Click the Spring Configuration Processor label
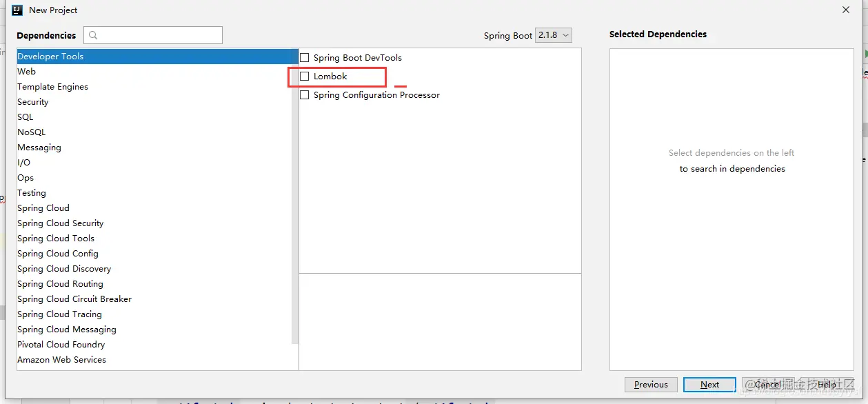The width and height of the screenshot is (868, 404). 376,95
